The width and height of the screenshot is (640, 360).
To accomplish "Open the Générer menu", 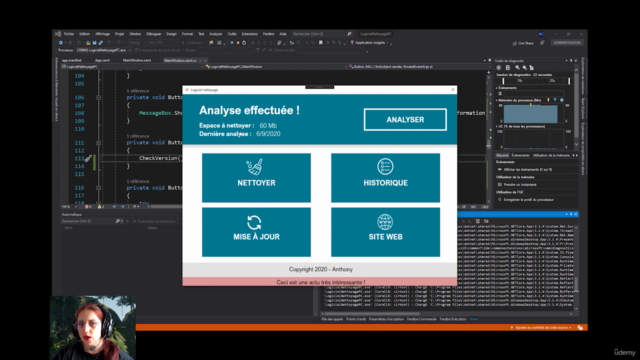I will pyautogui.click(x=135, y=34).
